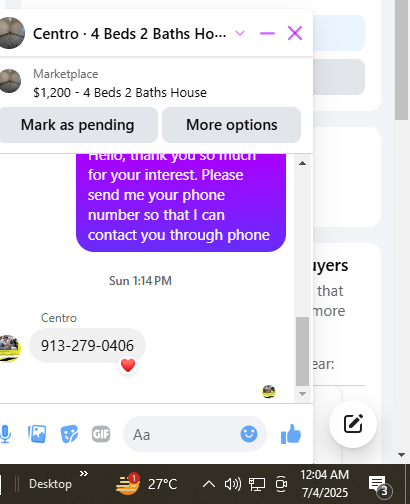Open More options for listing
This screenshot has width=410, height=504.
[x=232, y=125]
